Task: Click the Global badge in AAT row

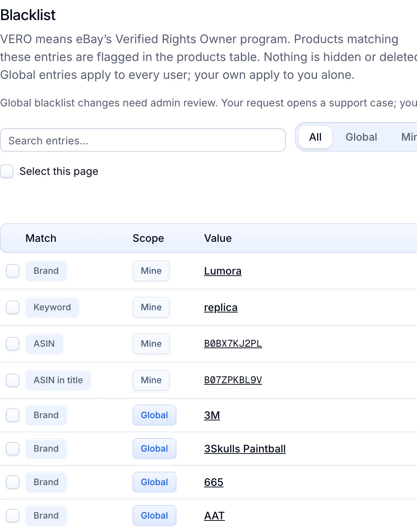Action: click(x=155, y=516)
